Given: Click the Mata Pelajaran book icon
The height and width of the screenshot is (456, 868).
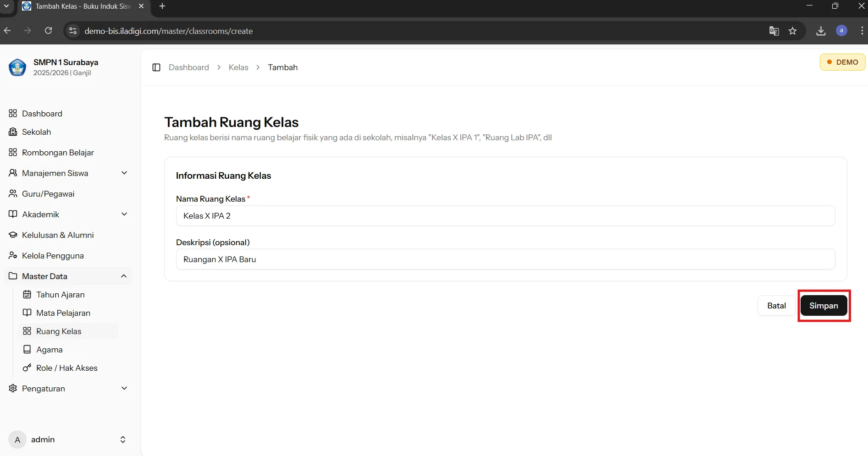Looking at the screenshot, I should (x=27, y=313).
